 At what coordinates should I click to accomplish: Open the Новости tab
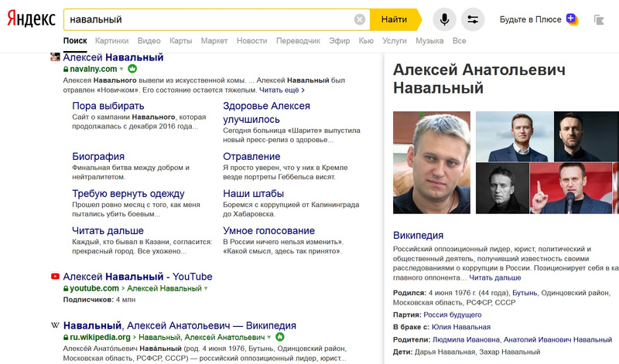click(251, 40)
